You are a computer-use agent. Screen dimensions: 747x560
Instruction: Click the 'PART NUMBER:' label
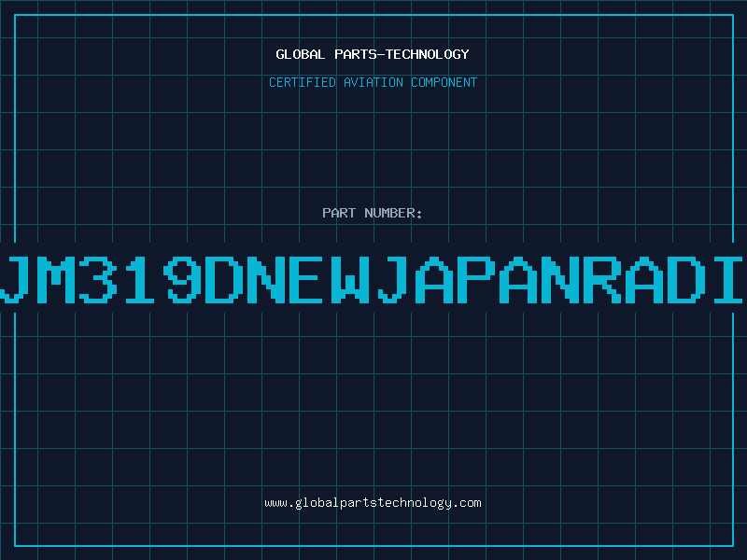(373, 213)
